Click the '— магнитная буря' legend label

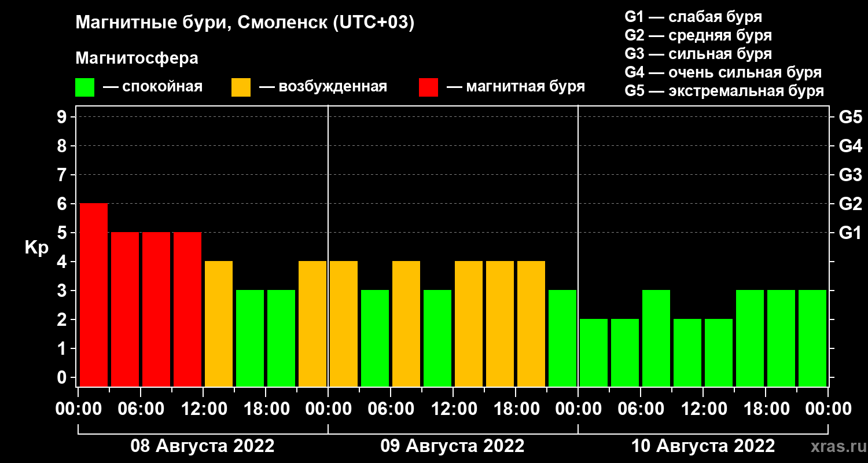pos(516,87)
